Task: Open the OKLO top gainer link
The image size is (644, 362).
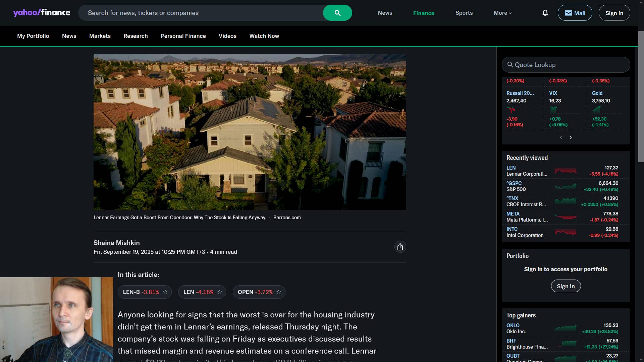Action: point(513,325)
